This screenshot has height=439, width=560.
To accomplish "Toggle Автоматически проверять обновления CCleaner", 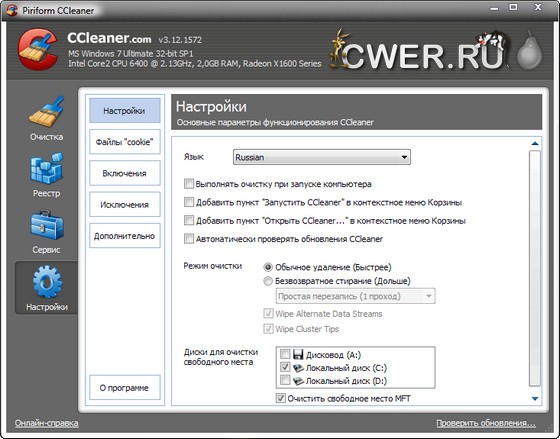I will tap(189, 239).
